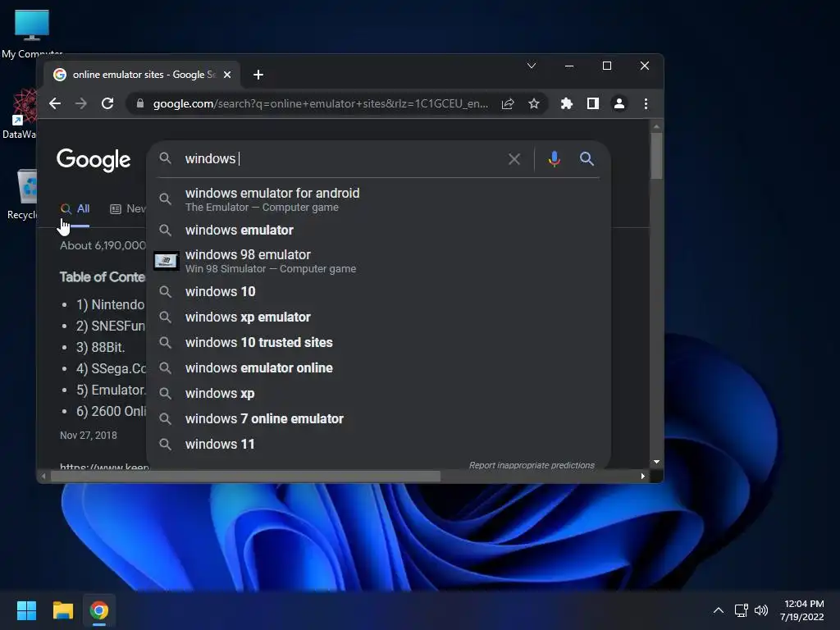This screenshot has width=840, height=630.
Task: Click the About 6,190,000 results text
Action: [103, 245]
